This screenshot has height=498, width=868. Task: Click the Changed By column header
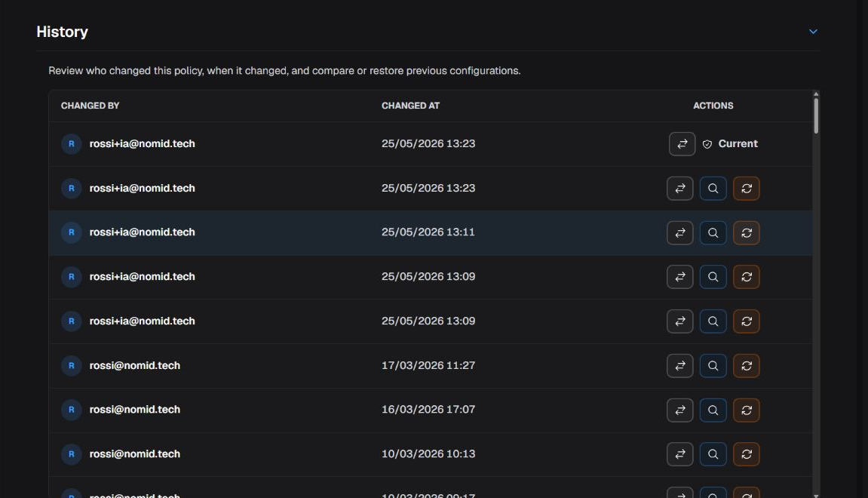point(90,106)
